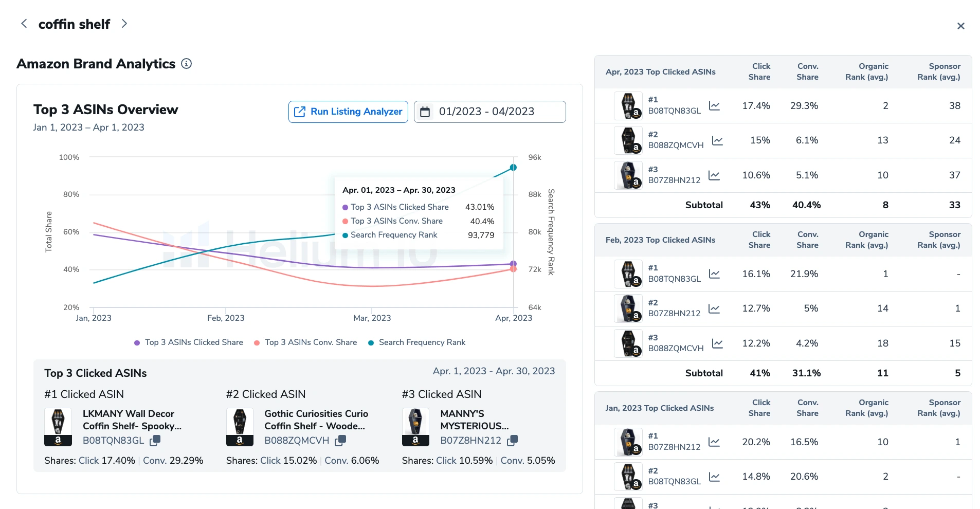This screenshot has width=980, height=509.
Task: Open trend chart for April #1 B08TQN83GL
Action: 714,106
